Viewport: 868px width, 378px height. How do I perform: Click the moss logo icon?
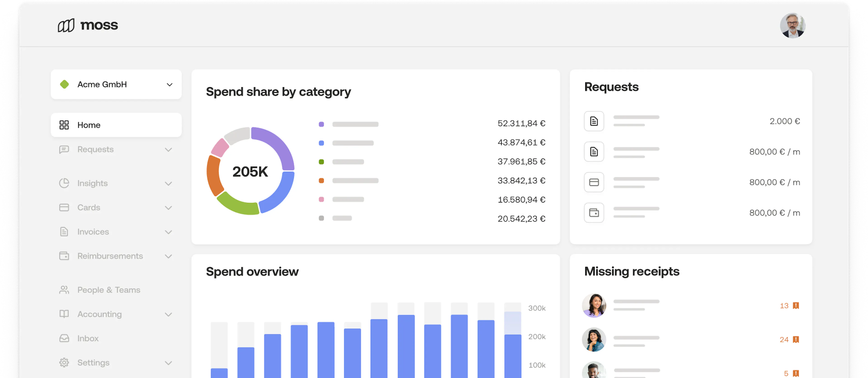66,25
